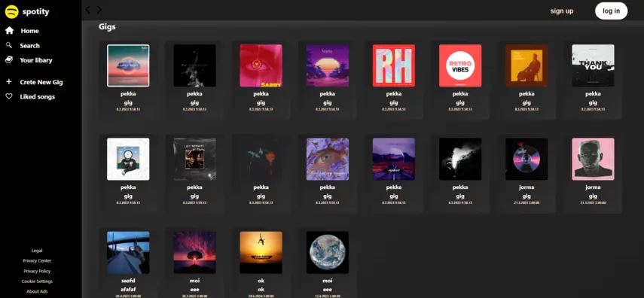
Task: Open the plastic-wrapped night photo cover
Action: (x=194, y=159)
